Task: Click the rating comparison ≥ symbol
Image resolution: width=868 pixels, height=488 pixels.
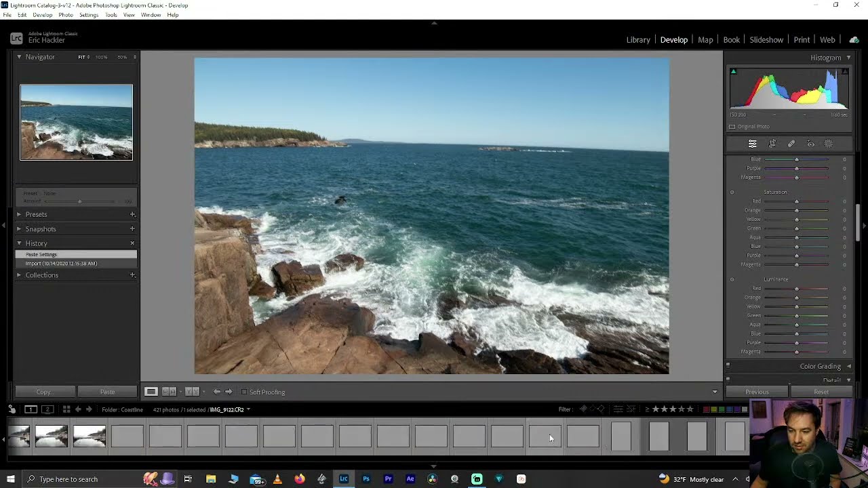Action: tap(647, 409)
